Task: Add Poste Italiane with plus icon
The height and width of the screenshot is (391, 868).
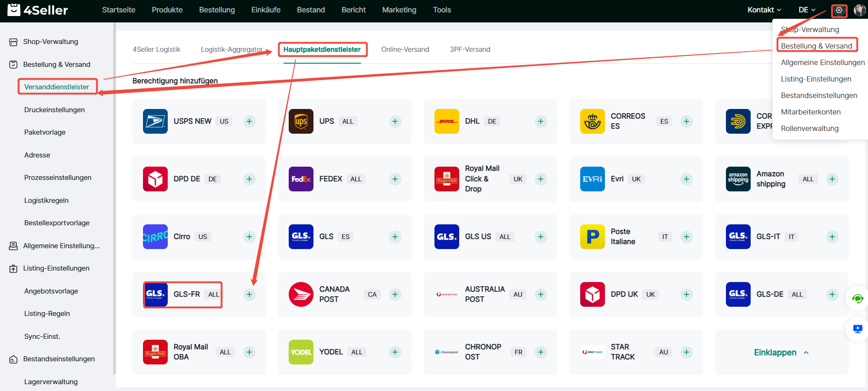Action: click(687, 237)
